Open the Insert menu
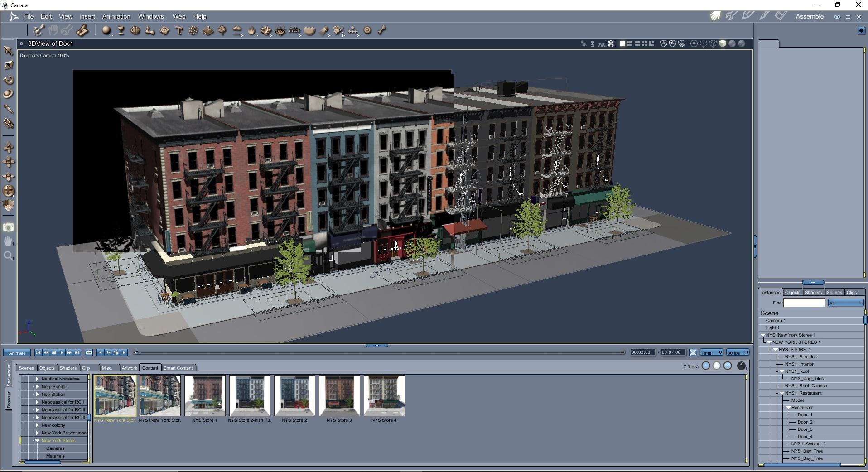 pos(87,16)
